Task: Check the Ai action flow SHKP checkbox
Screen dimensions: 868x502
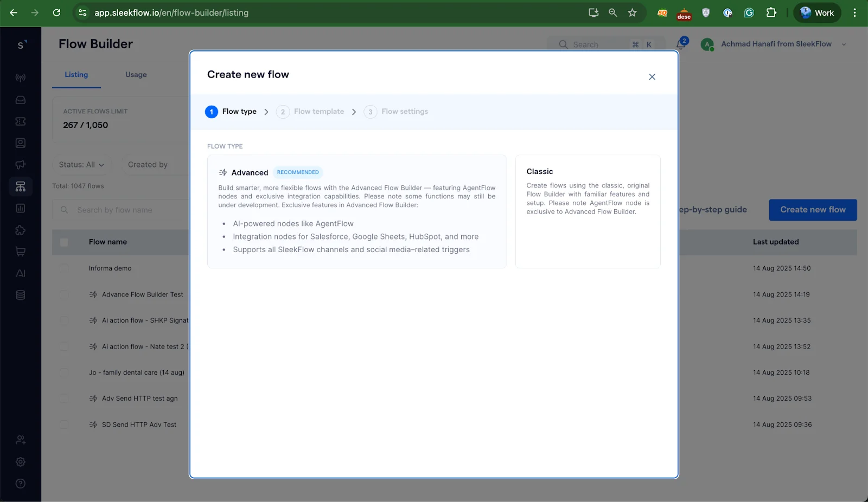Action: click(x=64, y=320)
